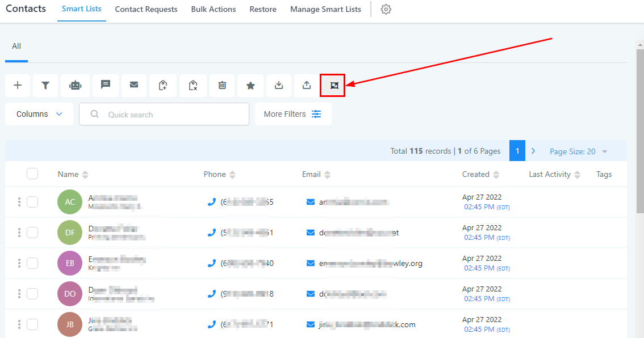
Task: Select the checkbox beside contact EB
Action: pyautogui.click(x=32, y=263)
